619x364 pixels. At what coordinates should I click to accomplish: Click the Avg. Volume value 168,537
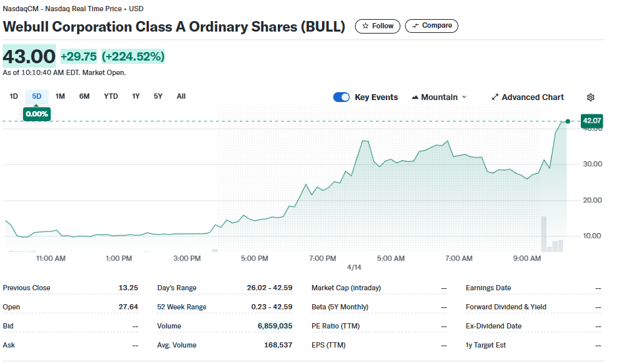(x=279, y=345)
